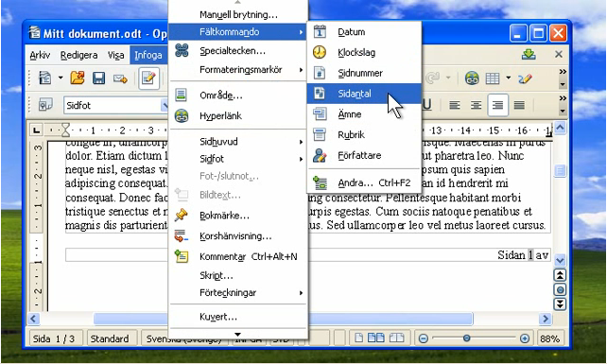Click the Område section icon
This screenshot has height=364, width=607.
tap(182, 95)
